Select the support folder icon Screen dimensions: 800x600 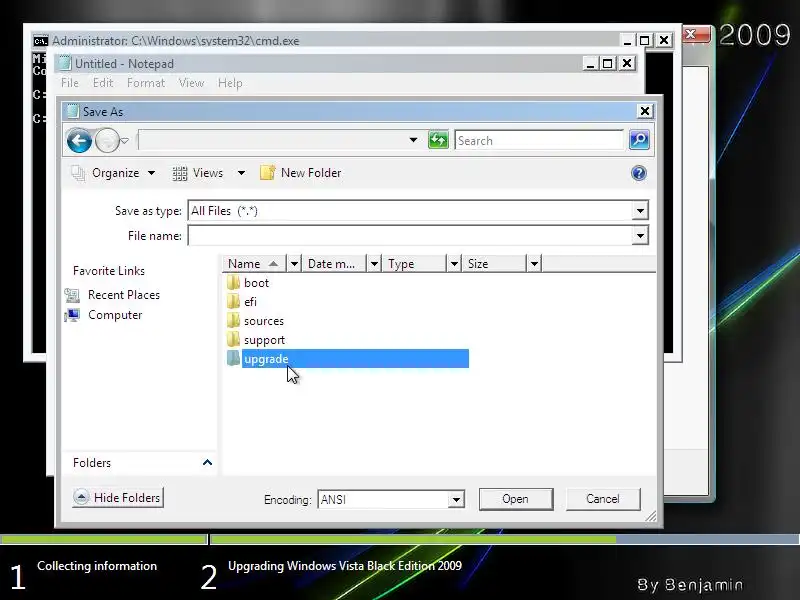(233, 339)
